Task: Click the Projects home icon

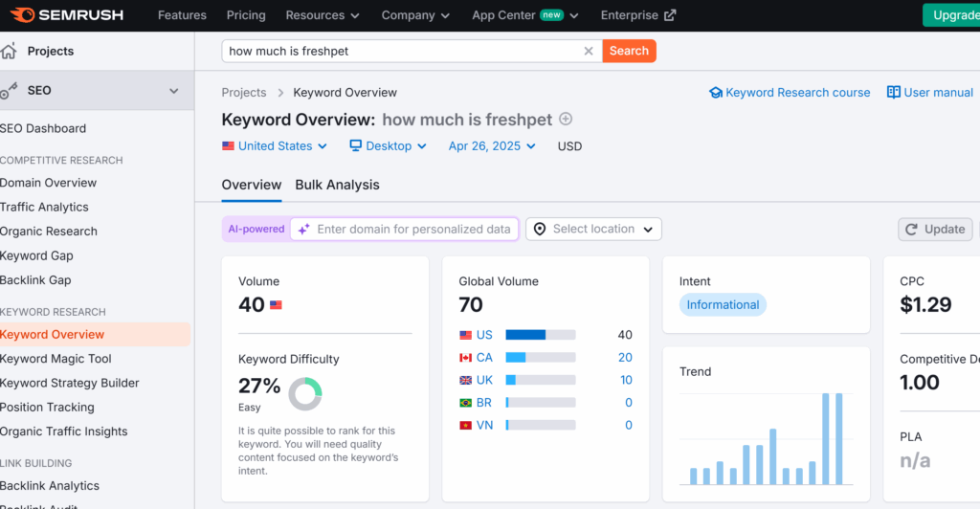Action: (8, 52)
